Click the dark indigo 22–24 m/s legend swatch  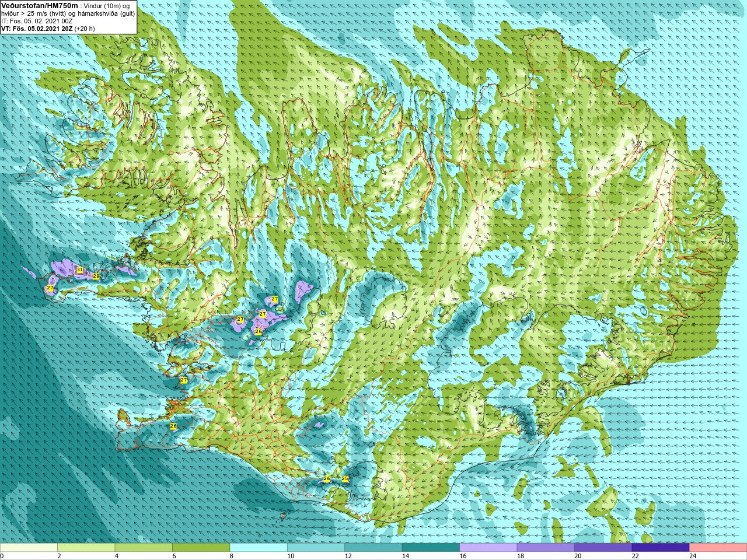[x=661, y=548]
